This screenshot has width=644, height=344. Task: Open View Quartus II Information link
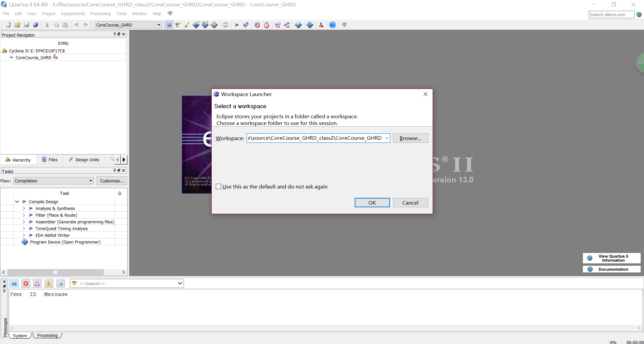pos(612,258)
